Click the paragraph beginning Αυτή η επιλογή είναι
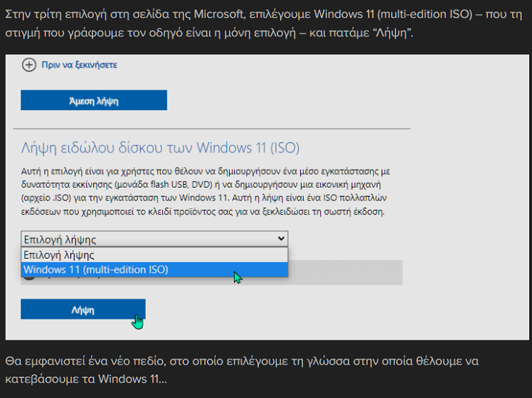Viewport: 532px width, 398px height. pos(206,191)
